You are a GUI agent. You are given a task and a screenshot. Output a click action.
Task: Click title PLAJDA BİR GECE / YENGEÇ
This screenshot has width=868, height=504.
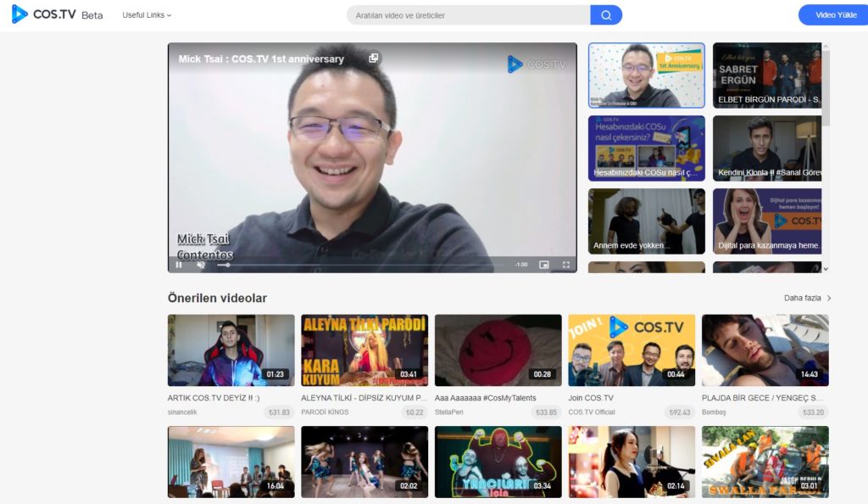(x=762, y=398)
